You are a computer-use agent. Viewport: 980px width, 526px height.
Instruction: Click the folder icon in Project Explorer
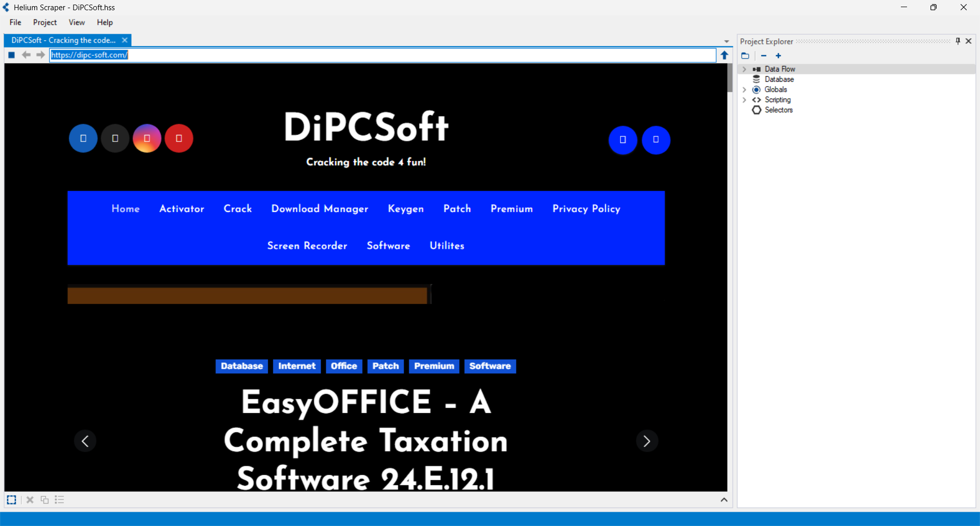click(x=745, y=56)
